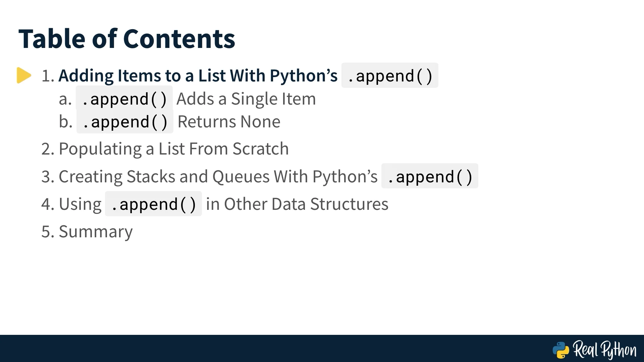
Task: Select sub-item 'Returns None'
Action: pos(229,121)
